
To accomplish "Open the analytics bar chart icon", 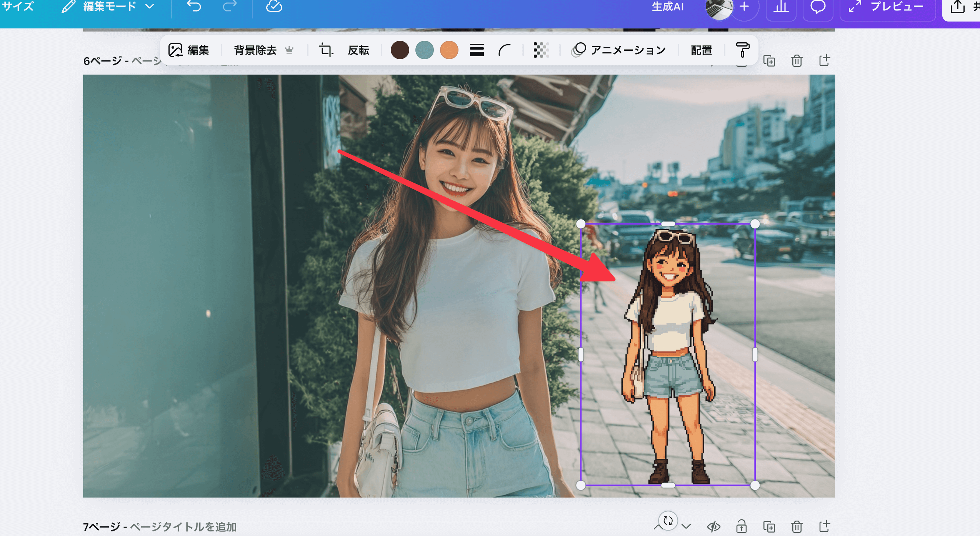I will (x=781, y=7).
